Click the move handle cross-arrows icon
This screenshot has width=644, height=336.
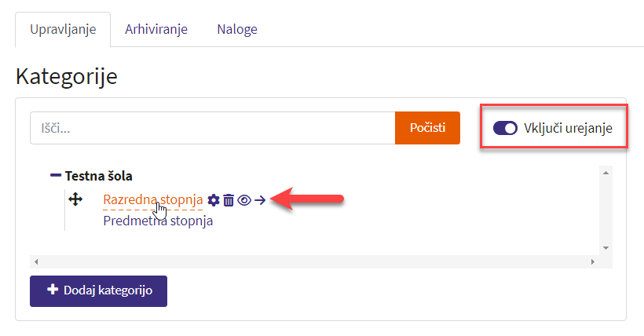[76, 199]
